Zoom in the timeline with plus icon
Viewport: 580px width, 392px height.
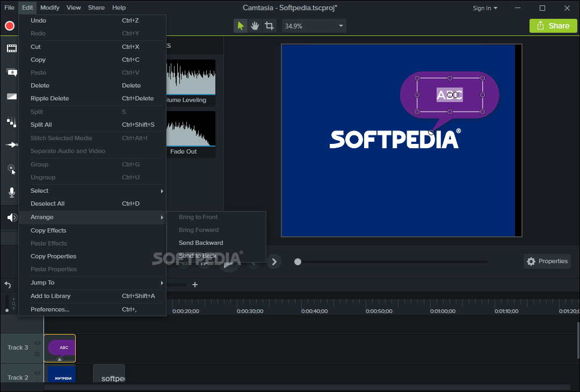195,285
